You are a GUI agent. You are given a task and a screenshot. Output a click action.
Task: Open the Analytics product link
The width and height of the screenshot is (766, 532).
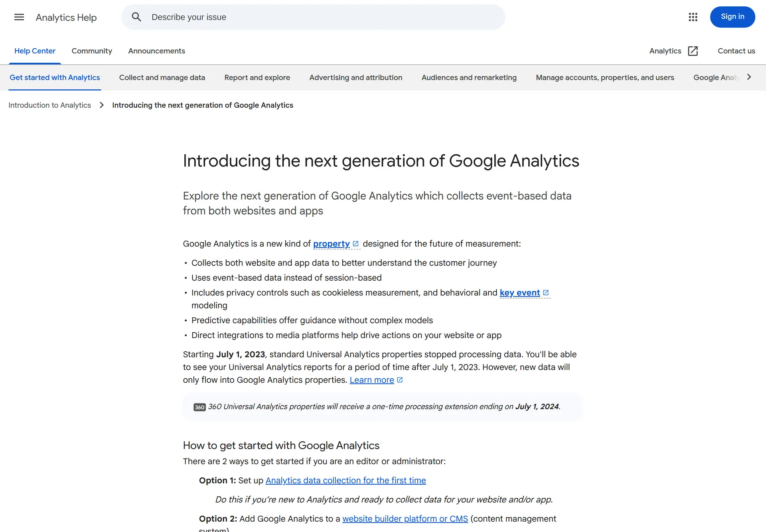pyautogui.click(x=665, y=51)
